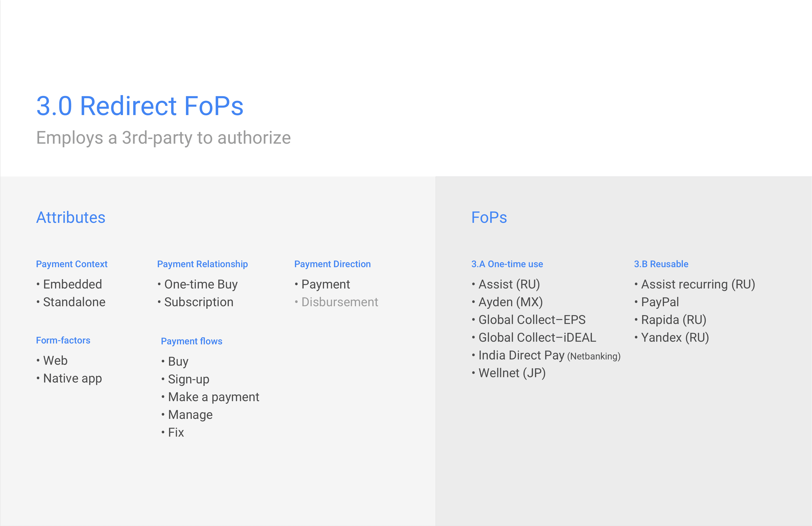Click the 3.0 Redirect FoPs title
Image resolution: width=812 pixels, height=526 pixels.
click(x=140, y=106)
